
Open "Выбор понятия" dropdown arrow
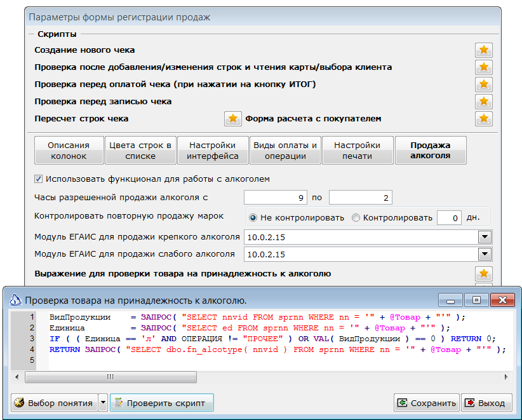(104, 403)
